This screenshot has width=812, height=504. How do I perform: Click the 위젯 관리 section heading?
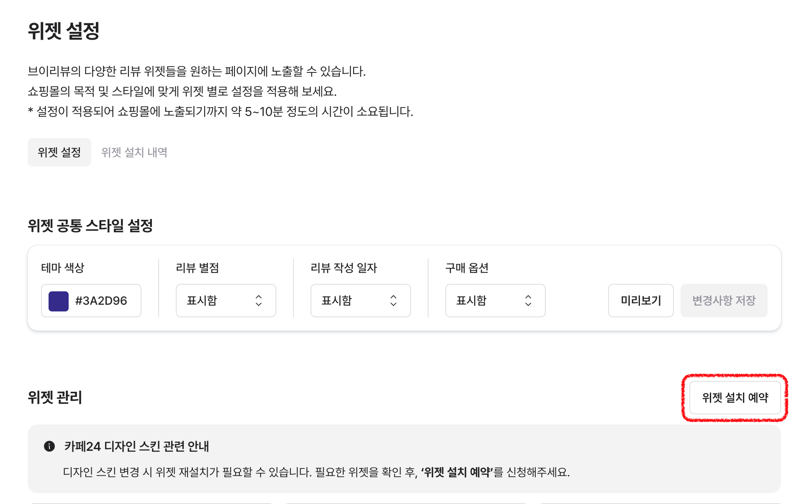55,397
